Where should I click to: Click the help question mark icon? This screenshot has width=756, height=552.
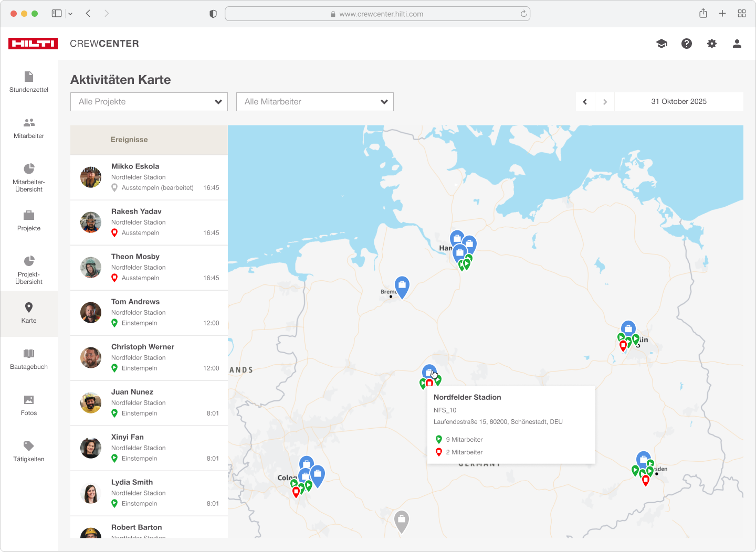pyautogui.click(x=687, y=44)
